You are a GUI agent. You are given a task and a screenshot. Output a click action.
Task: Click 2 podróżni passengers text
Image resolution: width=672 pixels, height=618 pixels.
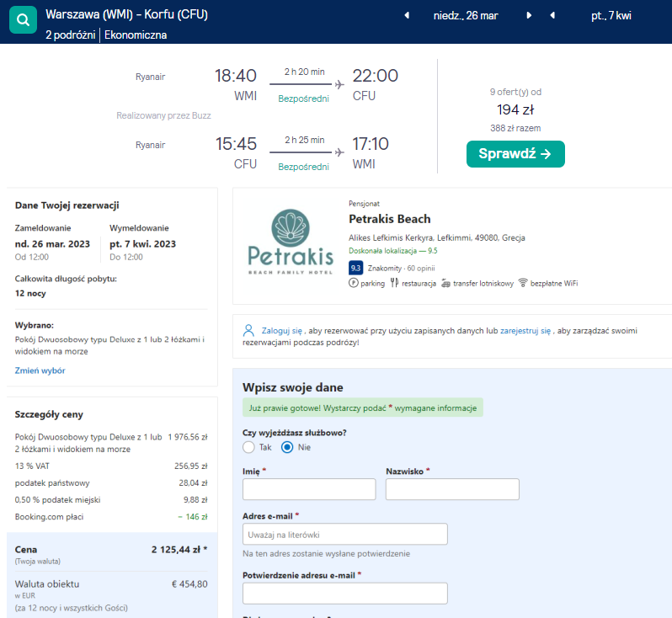point(70,35)
